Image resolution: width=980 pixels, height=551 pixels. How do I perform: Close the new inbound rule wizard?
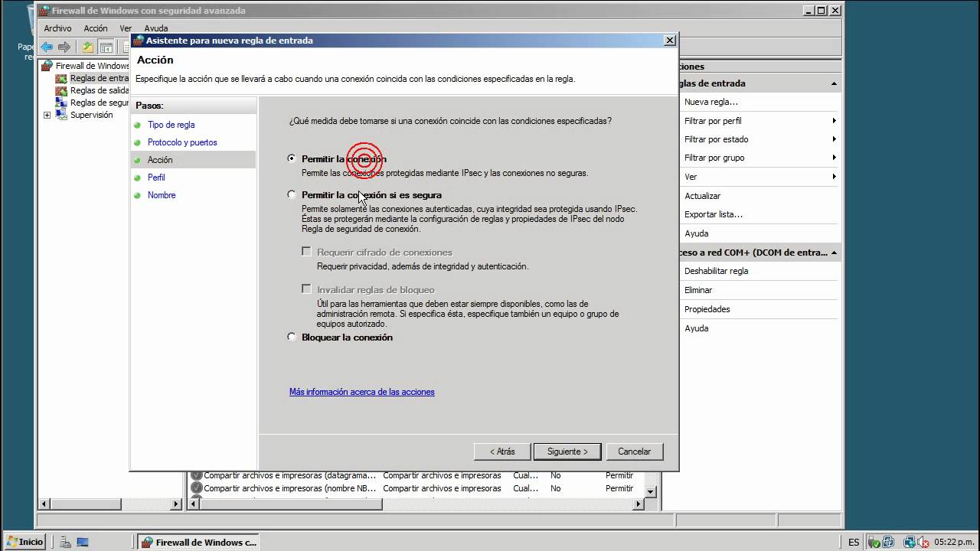click(x=669, y=41)
